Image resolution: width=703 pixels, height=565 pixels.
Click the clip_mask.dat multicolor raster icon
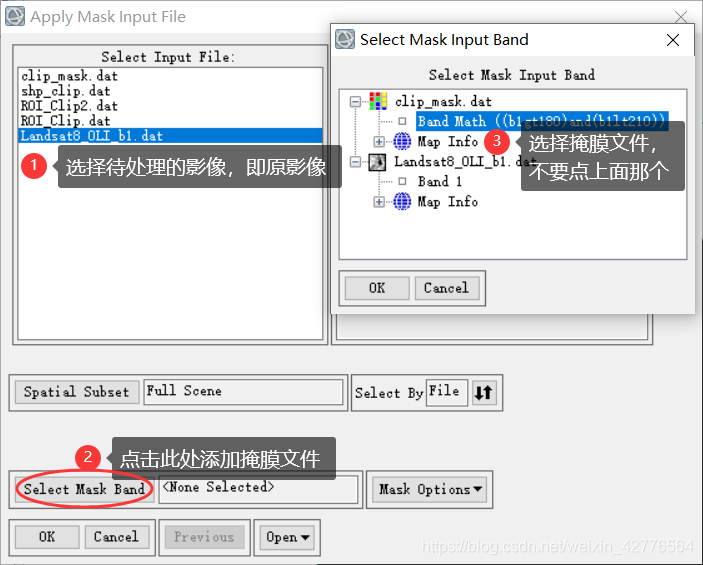[x=378, y=101]
